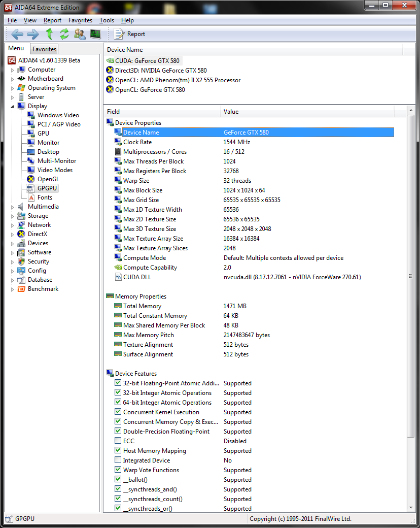Open the View menu
Screen dimensions: 420x528
30,20
